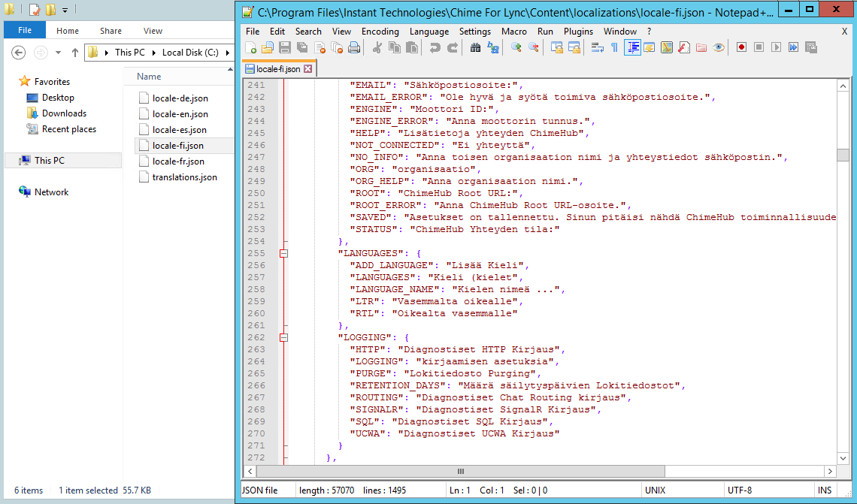Click the Explorer File ribbon tab

pyautogui.click(x=25, y=30)
